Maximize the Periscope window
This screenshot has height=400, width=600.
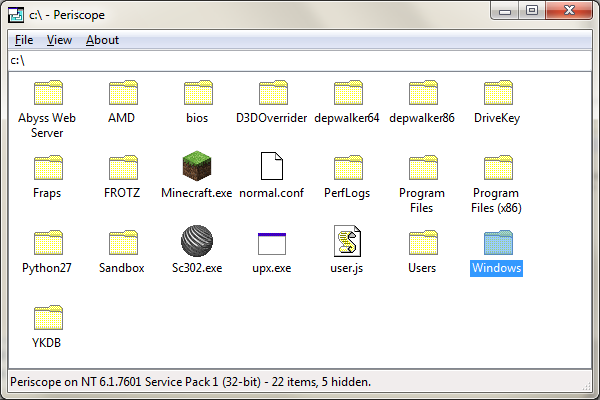click(532, 11)
